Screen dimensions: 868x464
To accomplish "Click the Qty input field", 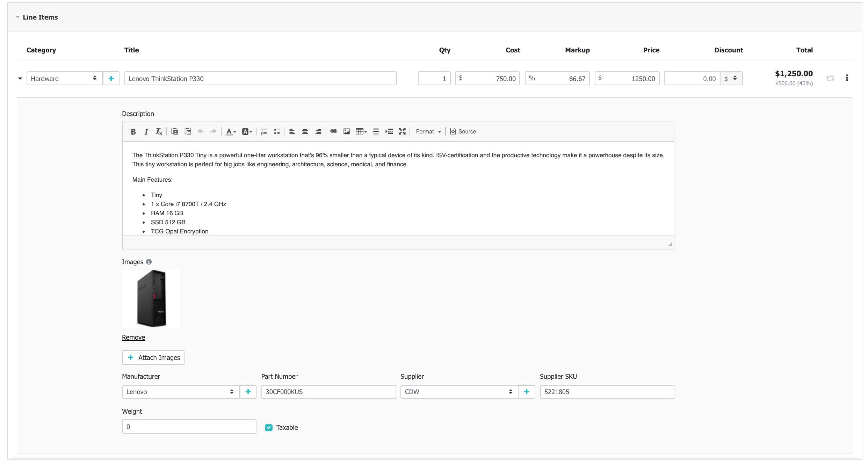I will point(434,78).
